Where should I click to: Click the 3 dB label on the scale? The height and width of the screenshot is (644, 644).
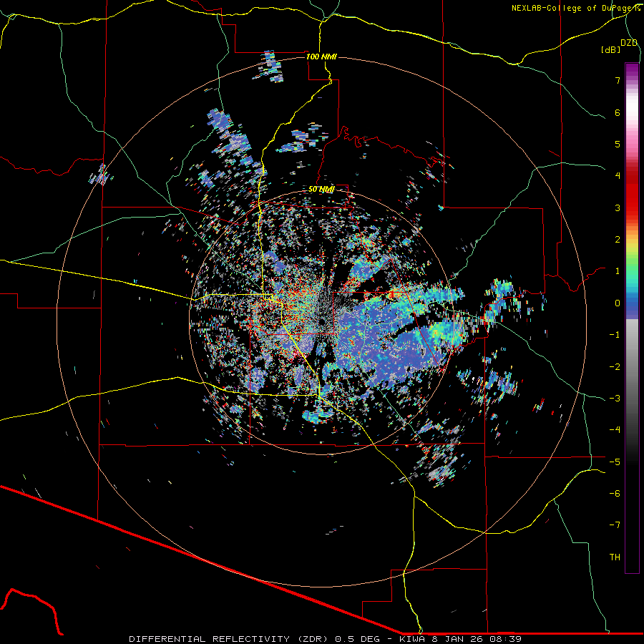pos(618,208)
